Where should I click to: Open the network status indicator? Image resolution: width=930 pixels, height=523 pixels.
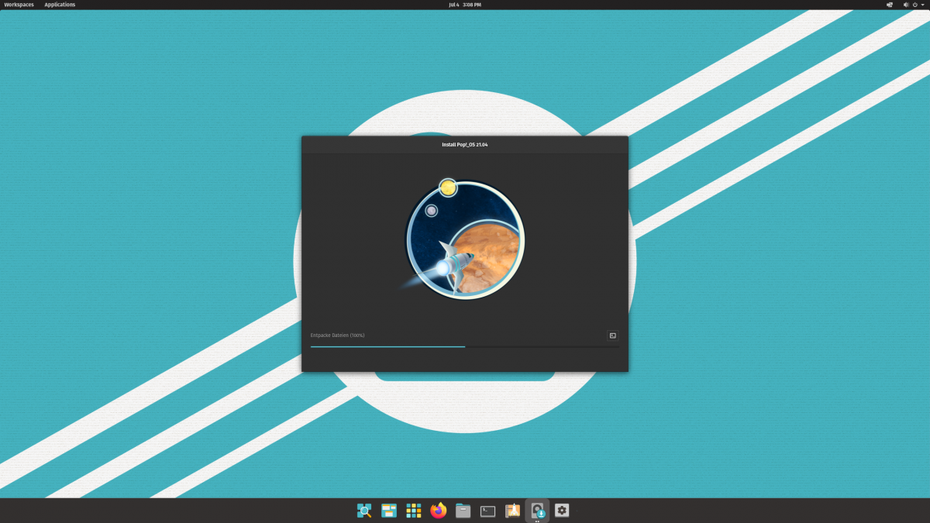point(889,5)
